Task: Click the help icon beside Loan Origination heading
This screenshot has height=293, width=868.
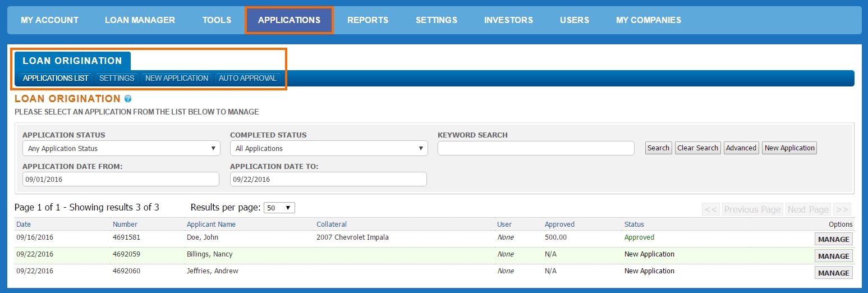Action: (128, 99)
